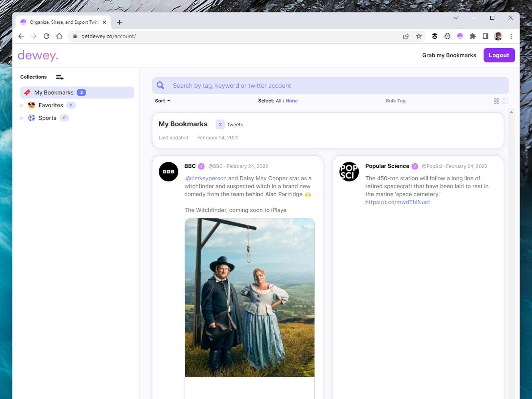This screenshot has width=532, height=399.
Task: Open the Chrome three-dot menu
Action: (x=511, y=36)
